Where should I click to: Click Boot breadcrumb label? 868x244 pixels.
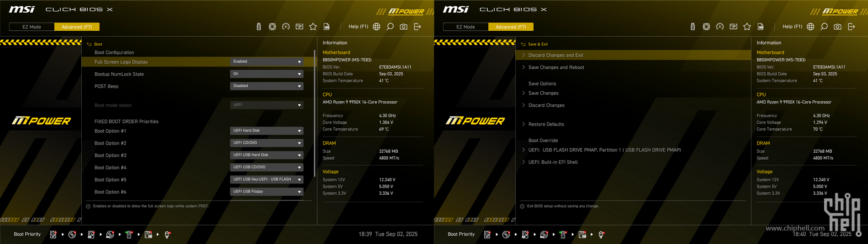98,44
